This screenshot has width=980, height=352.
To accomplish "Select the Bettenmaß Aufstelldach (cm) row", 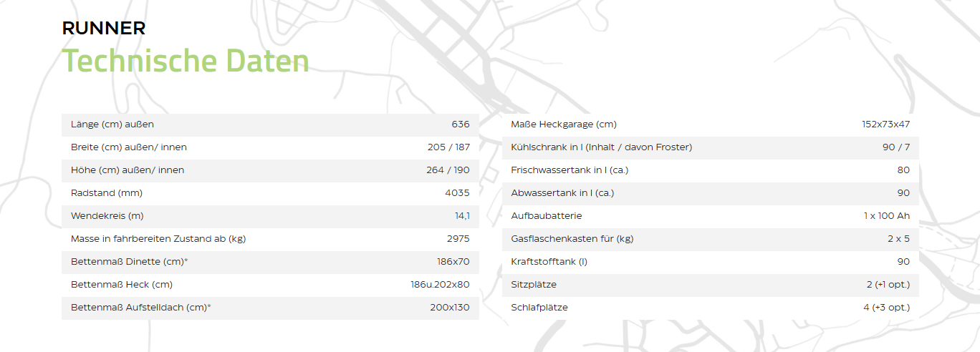I will coord(270,308).
